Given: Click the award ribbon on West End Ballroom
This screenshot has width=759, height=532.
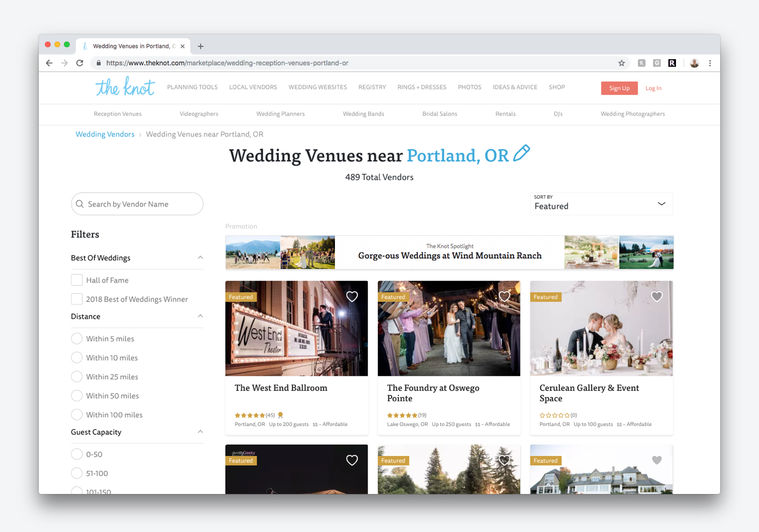Looking at the screenshot, I should coord(280,415).
